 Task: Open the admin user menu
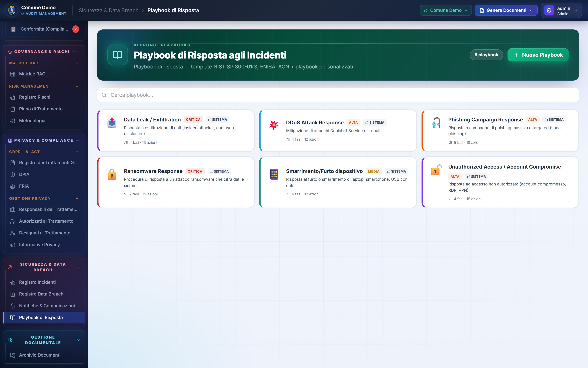coord(561,10)
